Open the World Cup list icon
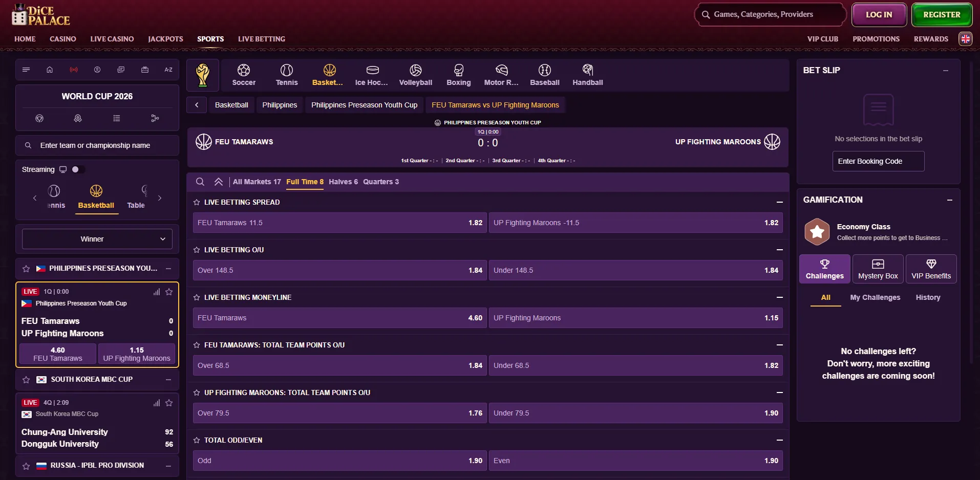The width and height of the screenshot is (980, 480). pyautogui.click(x=117, y=118)
